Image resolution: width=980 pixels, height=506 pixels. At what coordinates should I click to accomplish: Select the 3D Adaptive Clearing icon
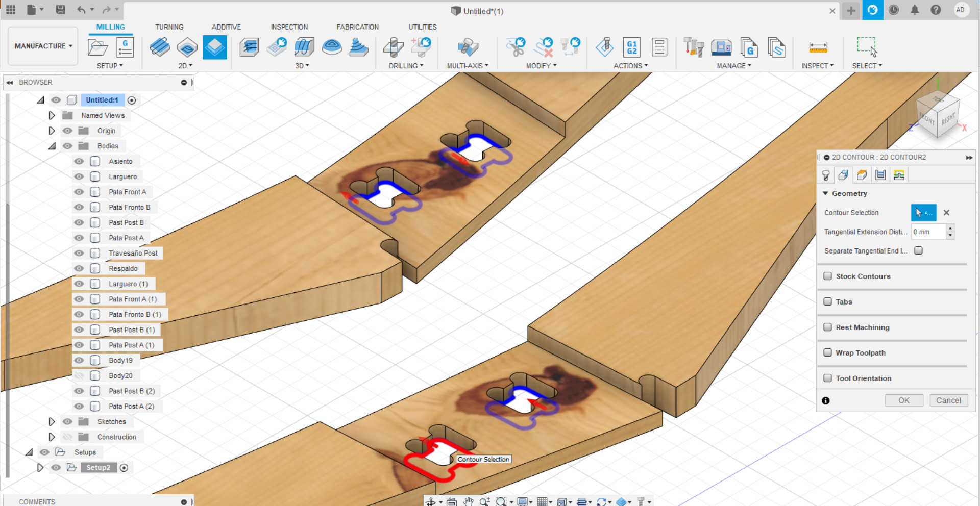(x=249, y=48)
